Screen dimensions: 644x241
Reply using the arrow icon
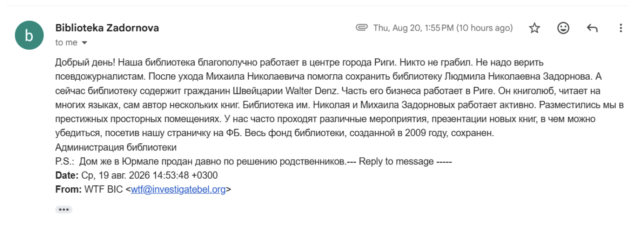[x=592, y=28]
